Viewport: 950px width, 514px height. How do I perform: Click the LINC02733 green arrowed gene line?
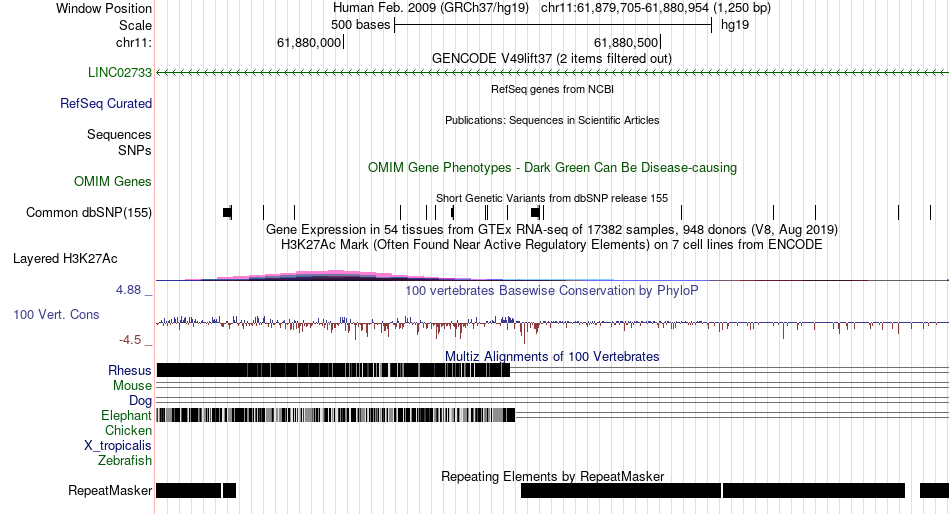tap(552, 72)
